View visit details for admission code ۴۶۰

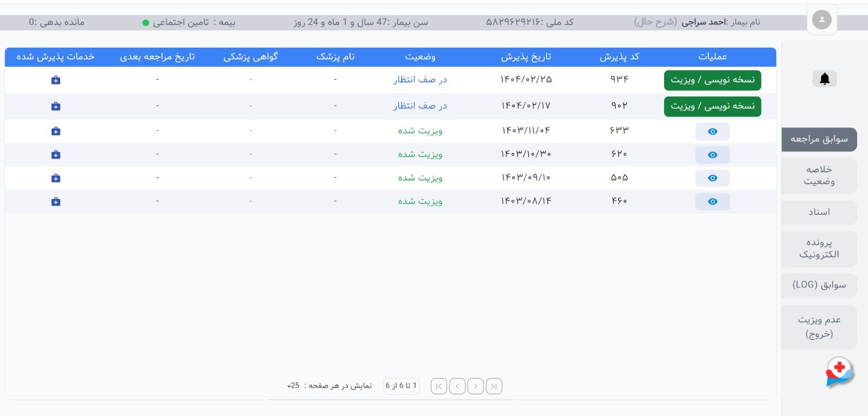712,202
